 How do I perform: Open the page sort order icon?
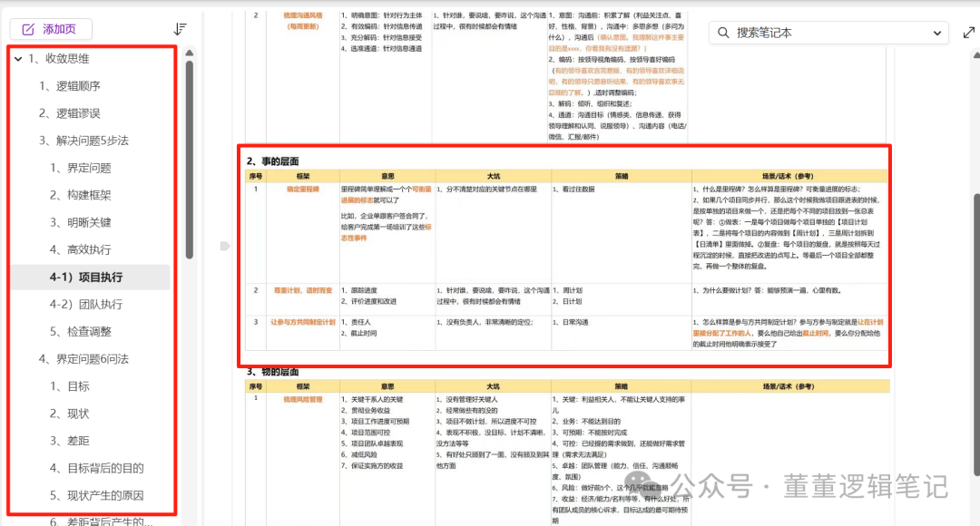180,29
